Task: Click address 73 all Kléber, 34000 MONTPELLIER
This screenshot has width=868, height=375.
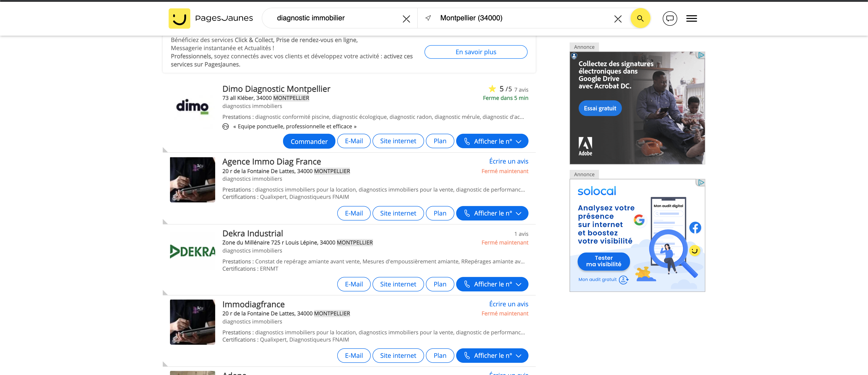Action: point(266,98)
